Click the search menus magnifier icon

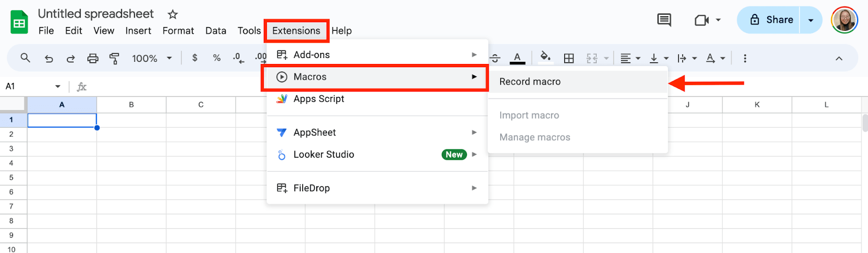[25, 57]
